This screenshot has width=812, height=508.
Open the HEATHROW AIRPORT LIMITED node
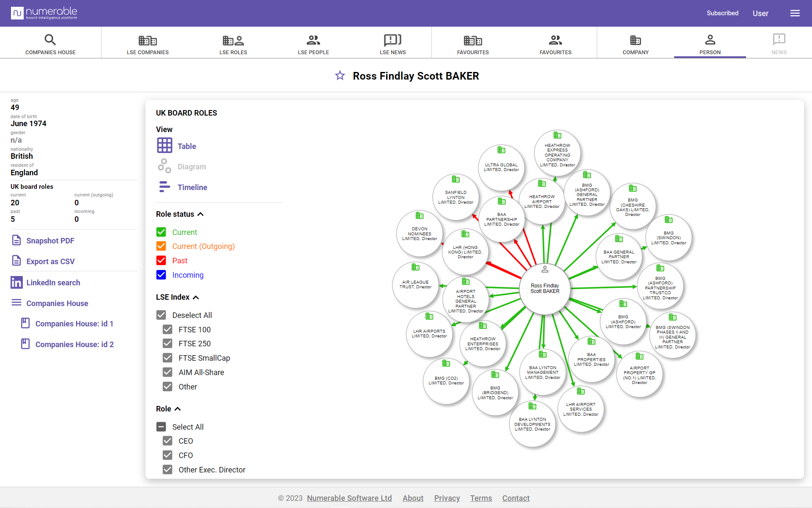click(542, 202)
